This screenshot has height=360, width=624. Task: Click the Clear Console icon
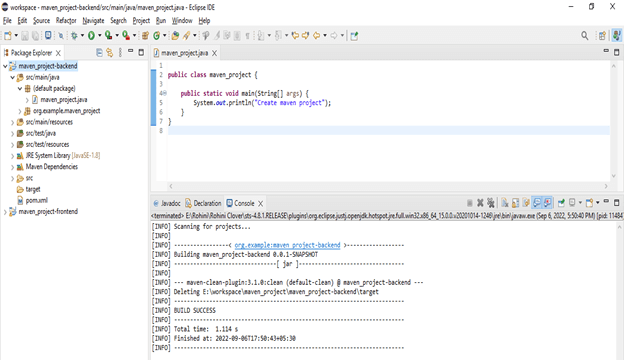[x=505, y=203]
